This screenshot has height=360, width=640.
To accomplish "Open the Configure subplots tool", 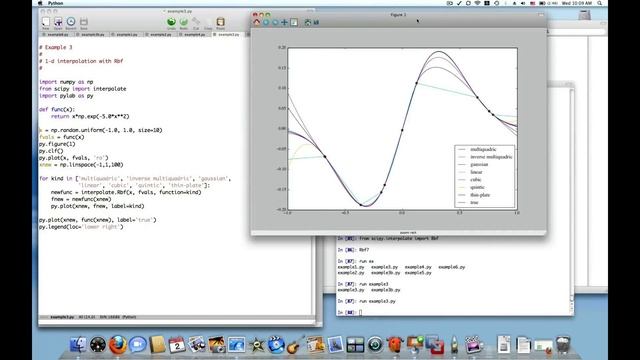I will click(308, 22).
